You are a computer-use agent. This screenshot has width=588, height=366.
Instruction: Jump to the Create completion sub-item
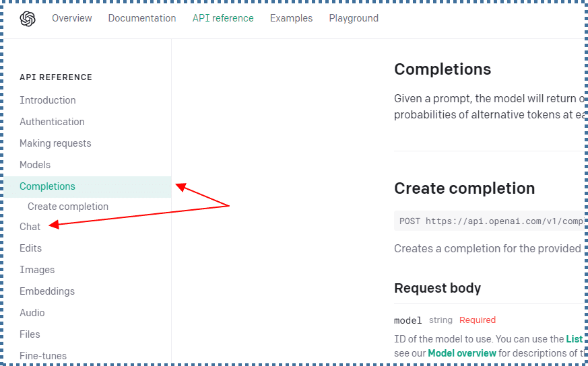(68, 207)
